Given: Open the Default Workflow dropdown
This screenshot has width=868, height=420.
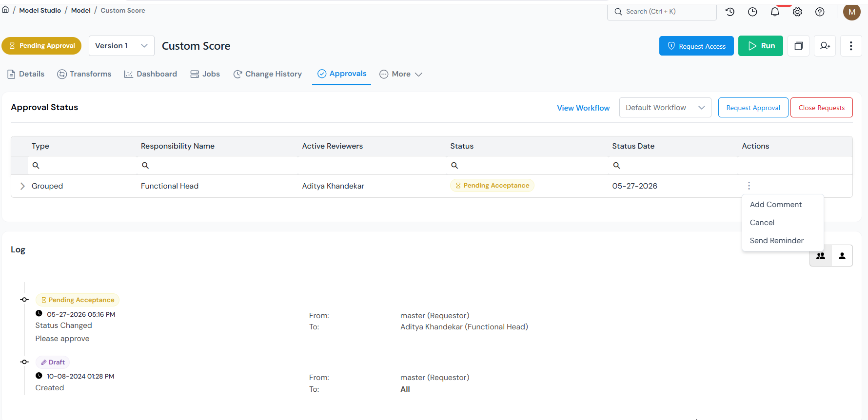Looking at the screenshot, I should 665,108.
